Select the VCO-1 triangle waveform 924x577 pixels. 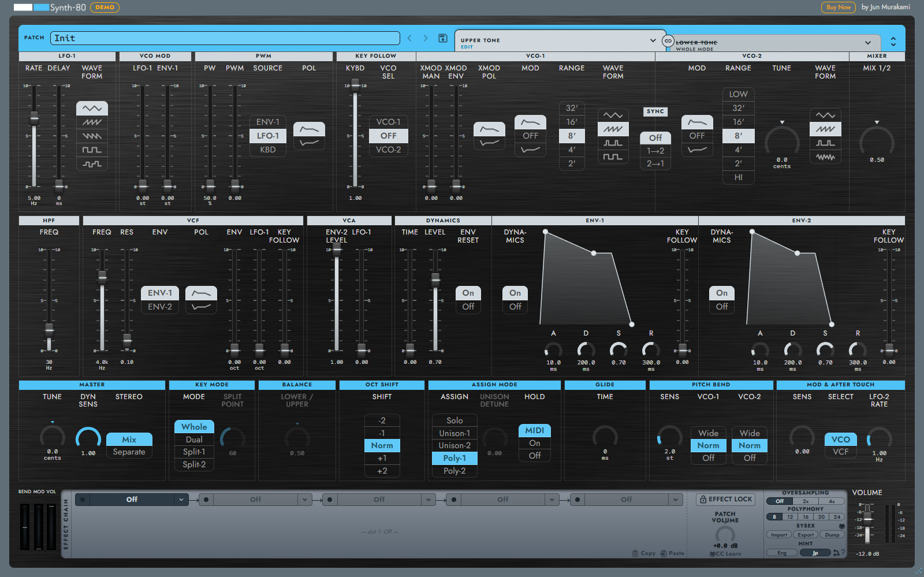pos(613,116)
